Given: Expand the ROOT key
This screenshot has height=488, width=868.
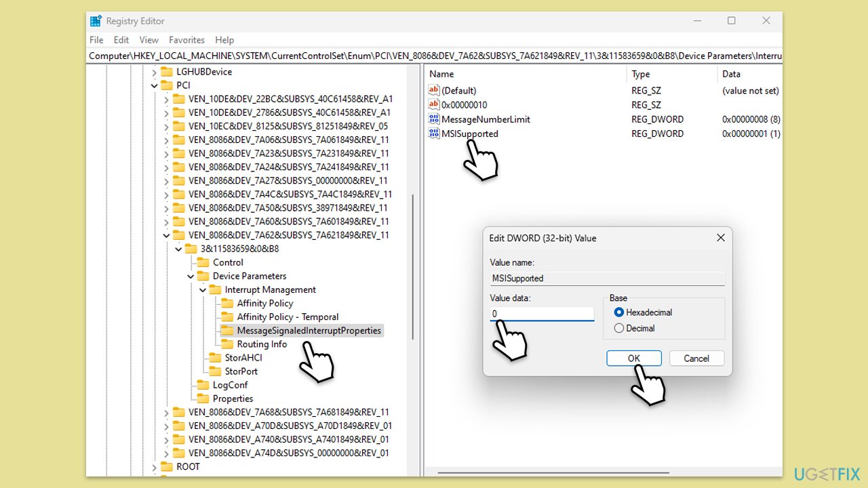Looking at the screenshot, I should [x=154, y=466].
